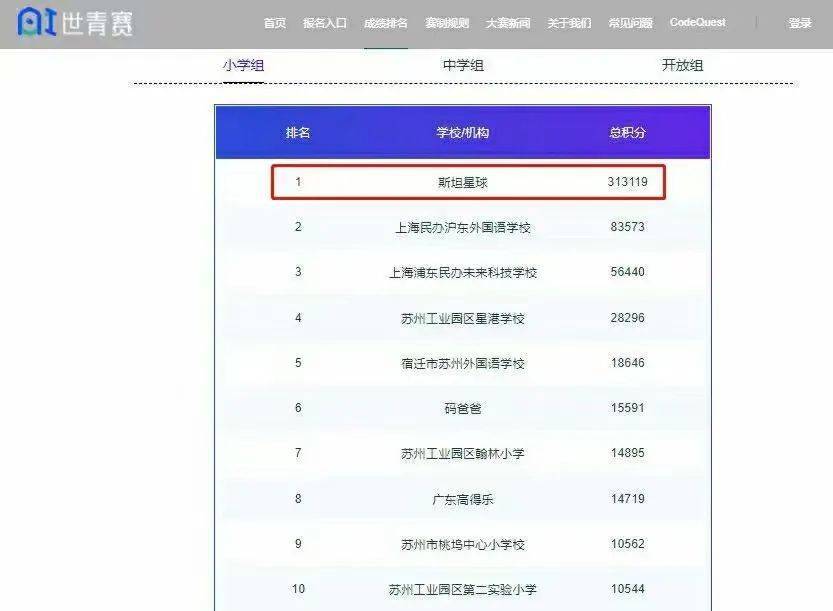
Task: Open the 赛制规则 rules page
Action: click(x=446, y=23)
